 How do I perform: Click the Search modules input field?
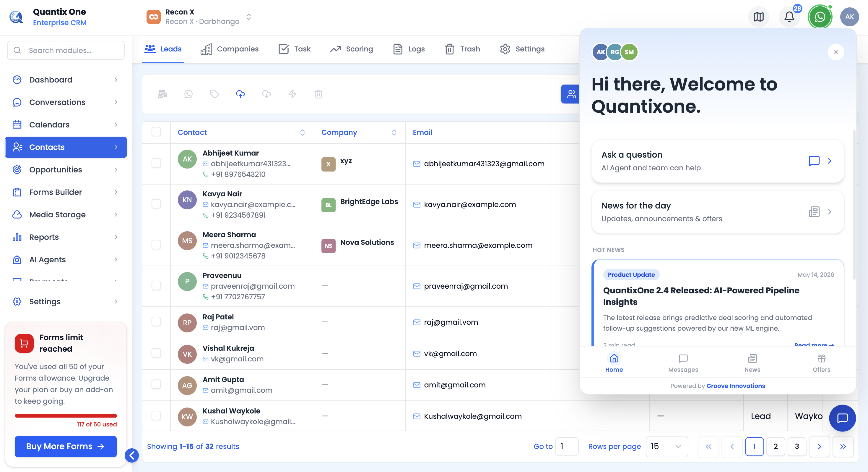point(66,50)
